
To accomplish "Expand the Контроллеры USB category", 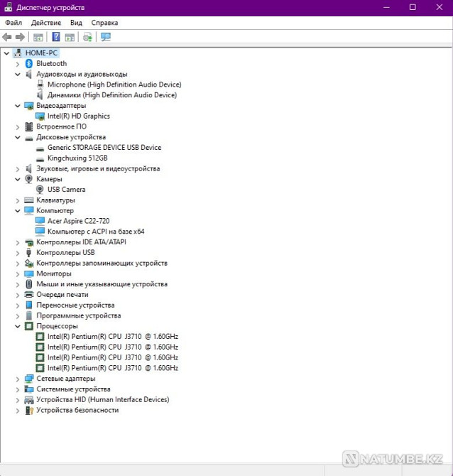I will (18, 253).
